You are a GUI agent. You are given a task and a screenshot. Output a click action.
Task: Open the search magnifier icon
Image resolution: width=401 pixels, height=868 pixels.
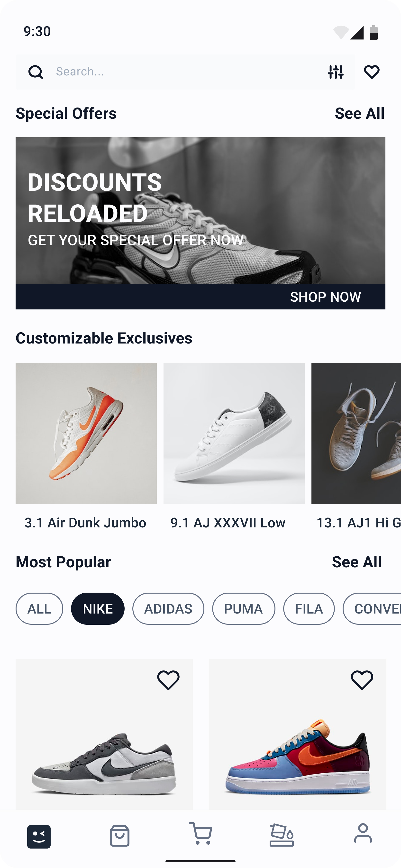[35, 72]
